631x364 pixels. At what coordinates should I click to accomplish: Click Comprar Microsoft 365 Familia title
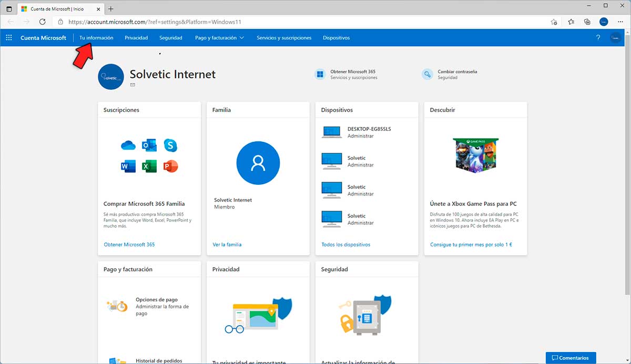point(144,204)
